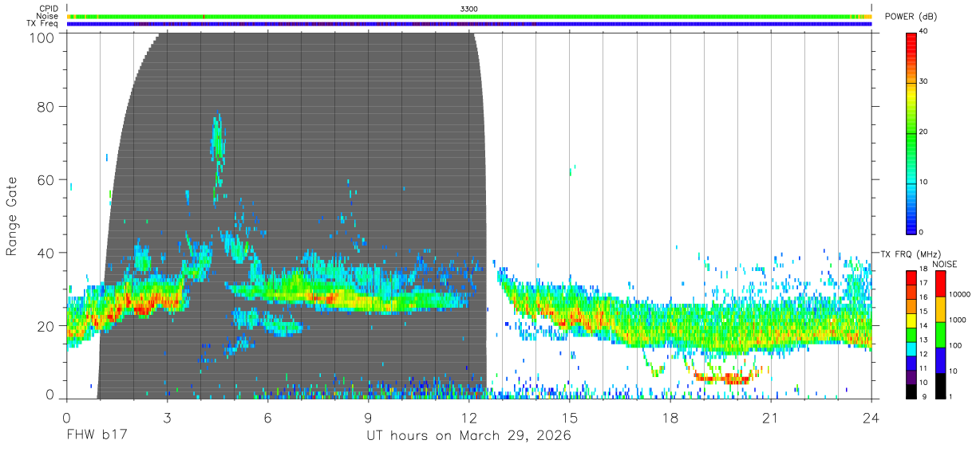Click the green Noise status bar at top
This screenshot has height=452, width=980.
click(x=469, y=16)
